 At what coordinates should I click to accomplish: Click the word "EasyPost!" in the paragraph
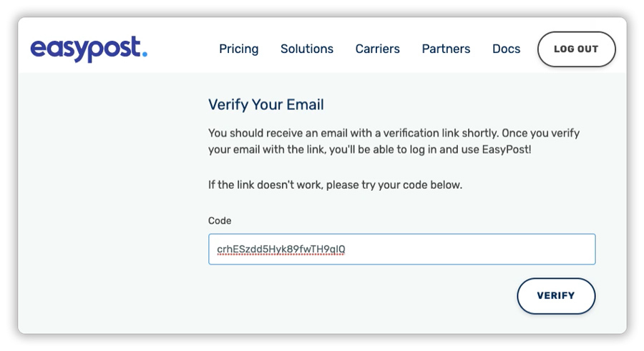tap(507, 150)
